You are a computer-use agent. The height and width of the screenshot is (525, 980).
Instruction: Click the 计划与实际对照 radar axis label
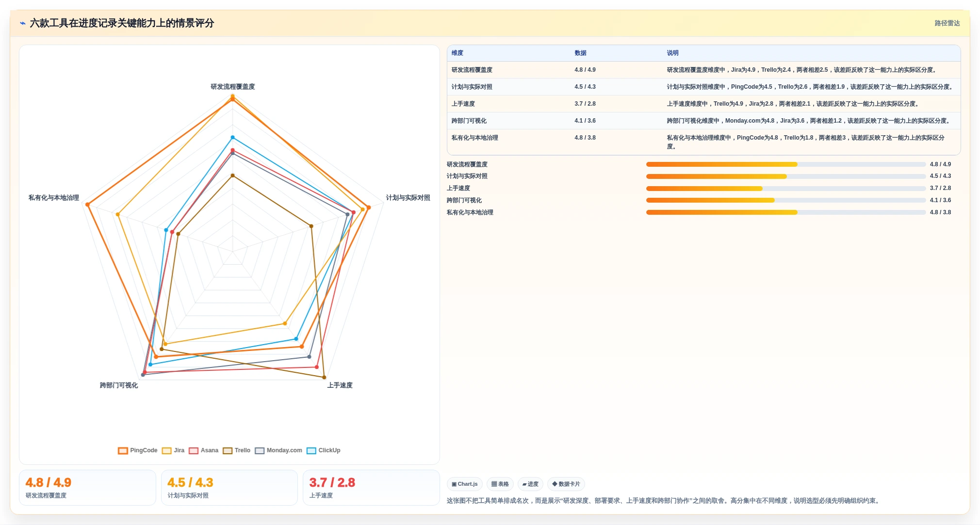(x=408, y=198)
